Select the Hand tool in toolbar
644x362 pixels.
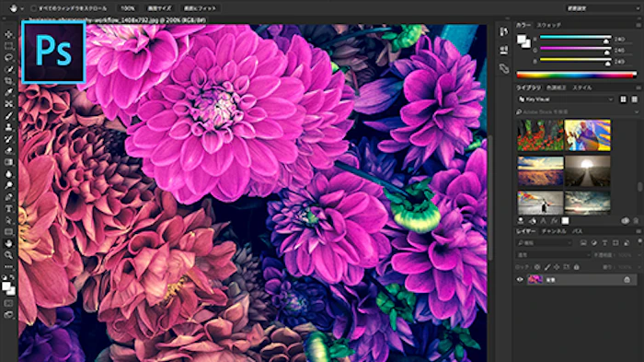coord(8,243)
